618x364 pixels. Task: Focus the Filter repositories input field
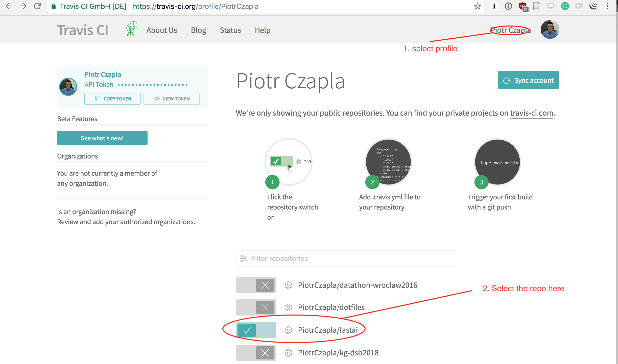(347, 258)
